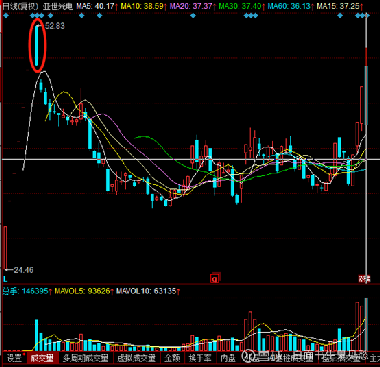The image size is (380, 367).
Task: Open the 内盘 tab
Action: coord(228,358)
